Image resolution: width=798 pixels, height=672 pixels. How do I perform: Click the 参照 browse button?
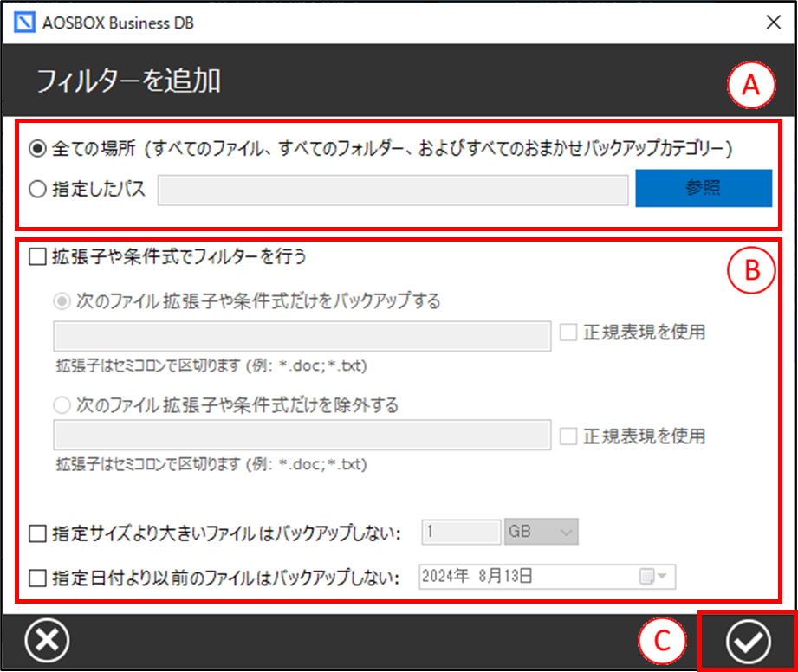(704, 188)
